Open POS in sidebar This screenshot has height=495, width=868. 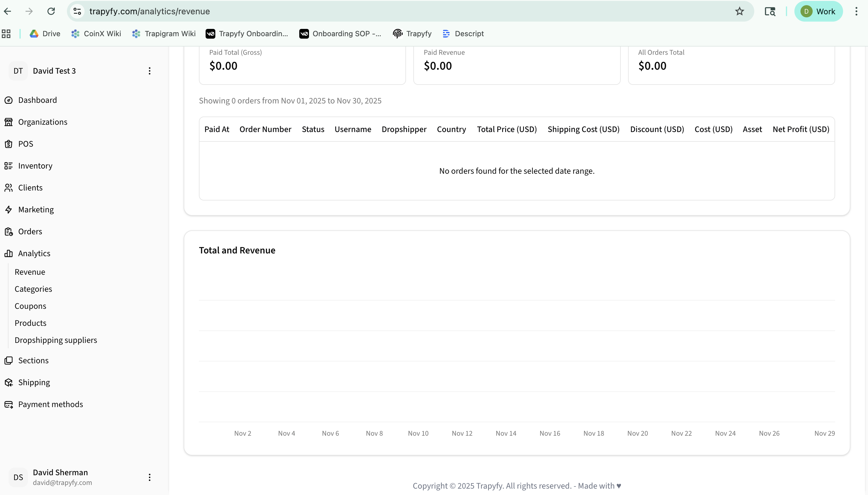pyautogui.click(x=26, y=144)
